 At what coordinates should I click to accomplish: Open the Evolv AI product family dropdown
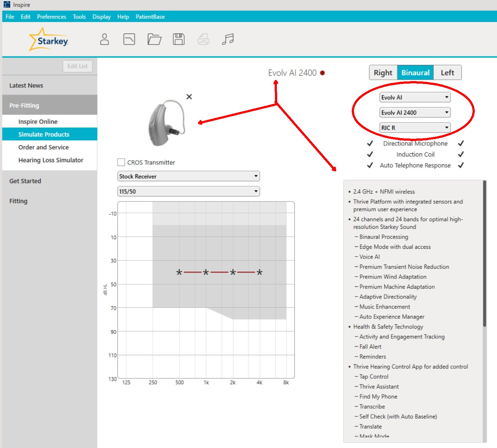415,97
